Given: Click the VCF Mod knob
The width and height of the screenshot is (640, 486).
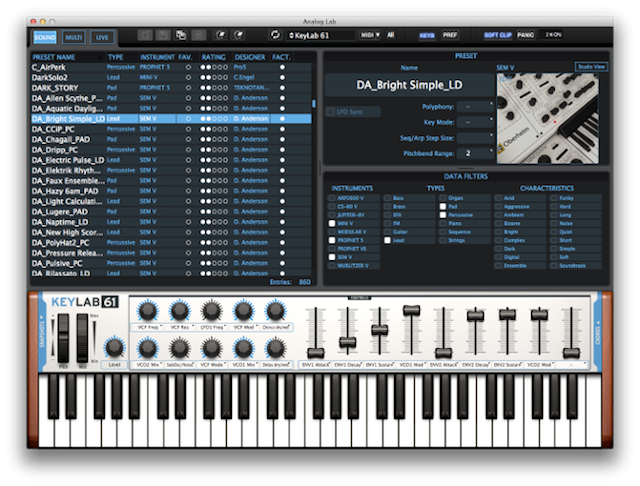Looking at the screenshot, I should click(244, 311).
